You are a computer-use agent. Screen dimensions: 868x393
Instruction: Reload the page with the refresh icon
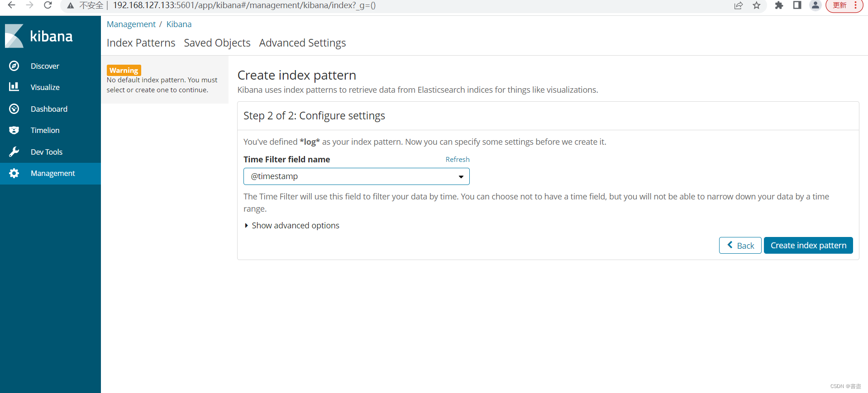click(48, 5)
